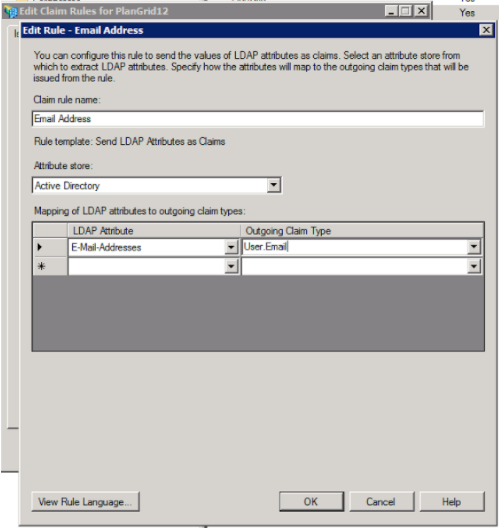Open the empty row LDAP attribute dropdown
This screenshot has height=529, width=501.
pyautogui.click(x=231, y=267)
